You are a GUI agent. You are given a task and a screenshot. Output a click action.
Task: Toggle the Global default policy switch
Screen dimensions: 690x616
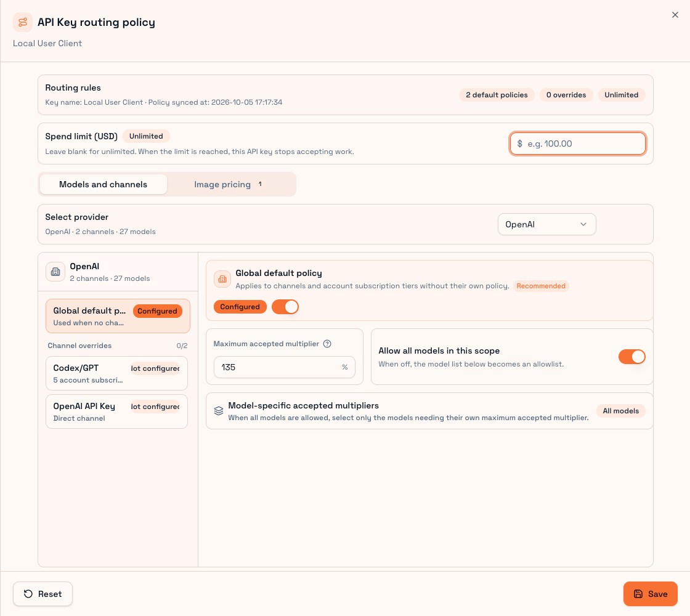[285, 307]
